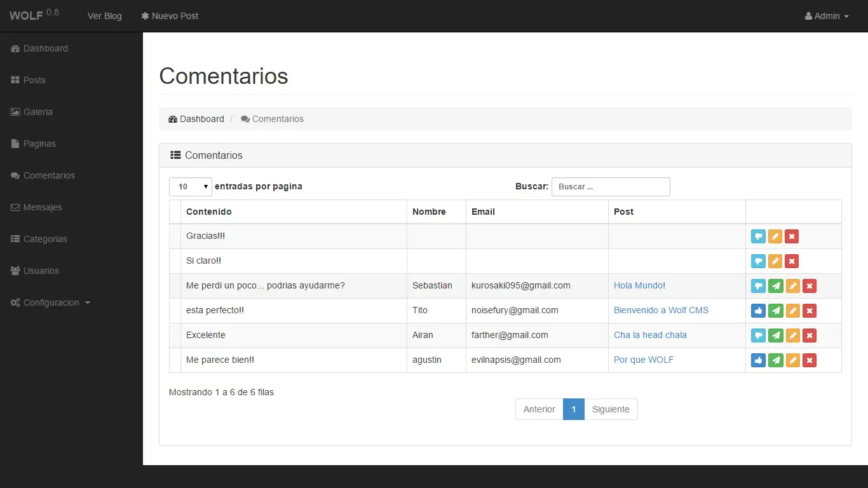Screen dimensions: 868x488
Task: Click thumbs-down icon in Sebastian's comment row
Action: point(758,286)
